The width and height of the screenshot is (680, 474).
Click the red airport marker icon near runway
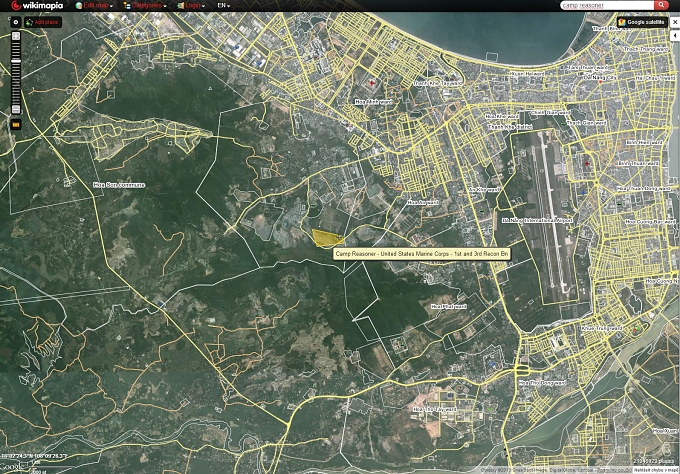587,161
